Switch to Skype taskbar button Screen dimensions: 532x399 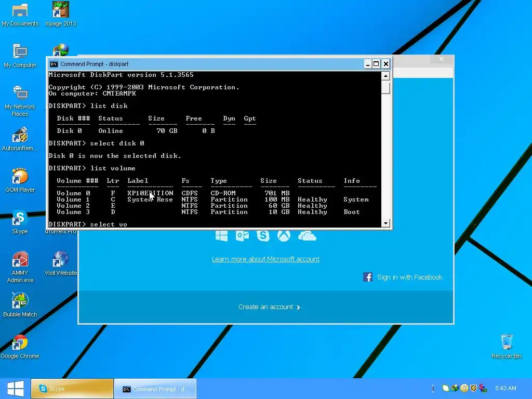(x=72, y=389)
